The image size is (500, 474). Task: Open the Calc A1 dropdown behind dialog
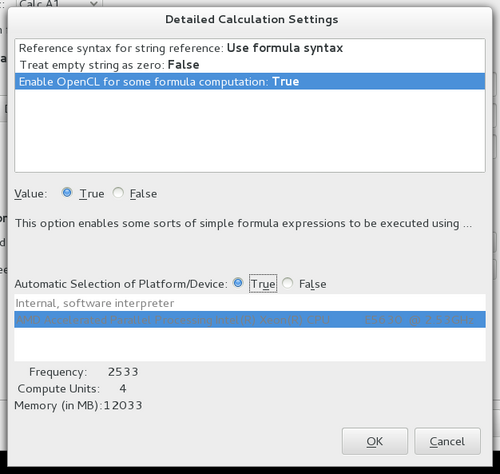click(x=59, y=3)
